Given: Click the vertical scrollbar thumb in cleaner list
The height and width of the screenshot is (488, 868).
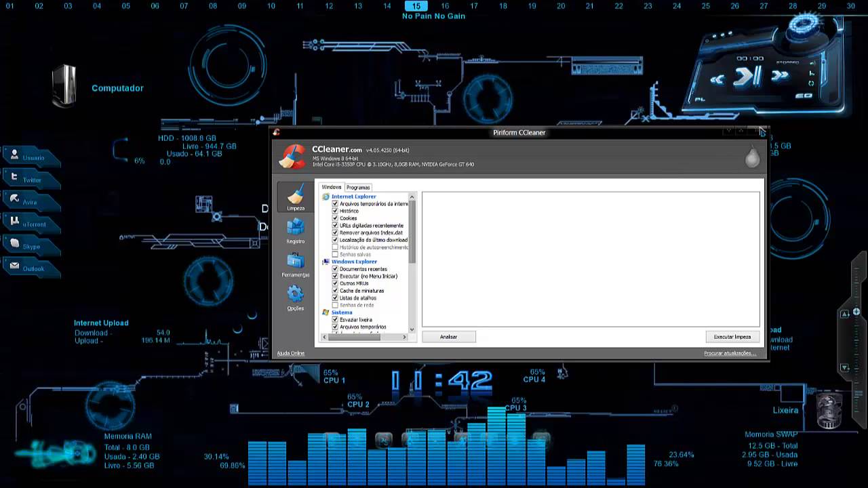Looking at the screenshot, I should (x=412, y=232).
